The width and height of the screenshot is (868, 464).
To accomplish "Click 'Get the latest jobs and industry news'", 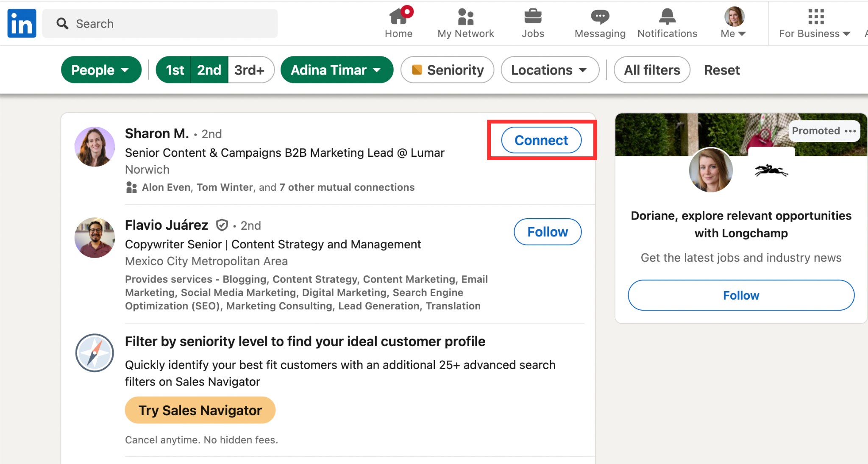I will 741,258.
